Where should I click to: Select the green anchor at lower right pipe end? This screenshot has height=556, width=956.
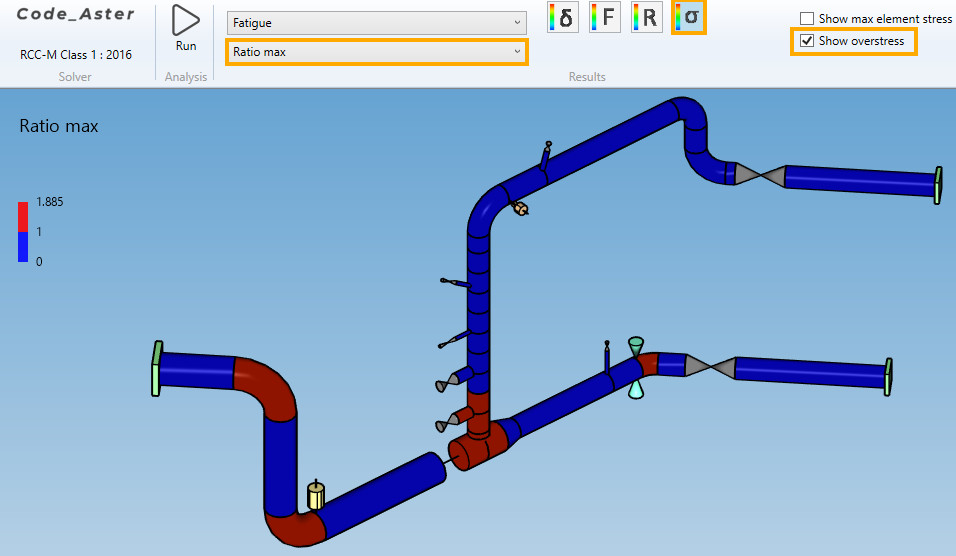click(890, 374)
